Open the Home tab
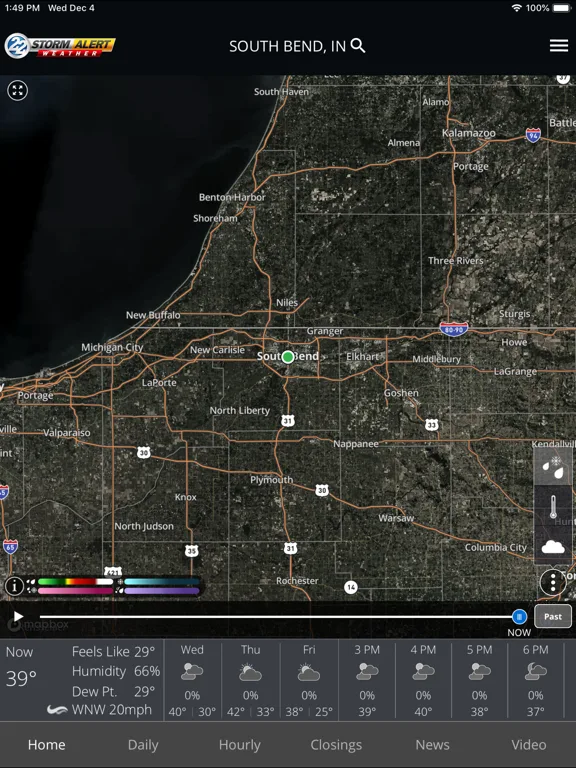 (47, 744)
